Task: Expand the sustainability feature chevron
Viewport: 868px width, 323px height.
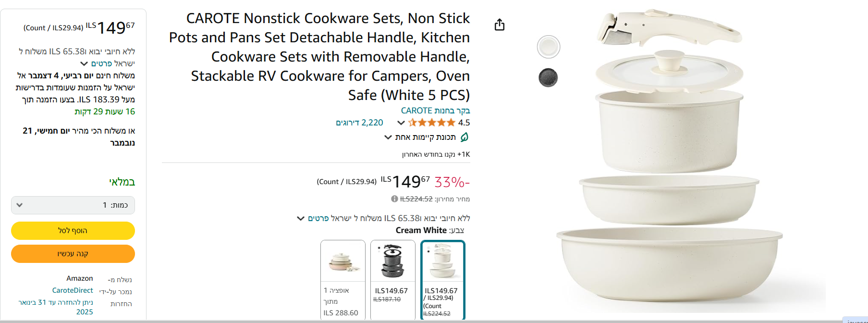Action: tap(388, 137)
